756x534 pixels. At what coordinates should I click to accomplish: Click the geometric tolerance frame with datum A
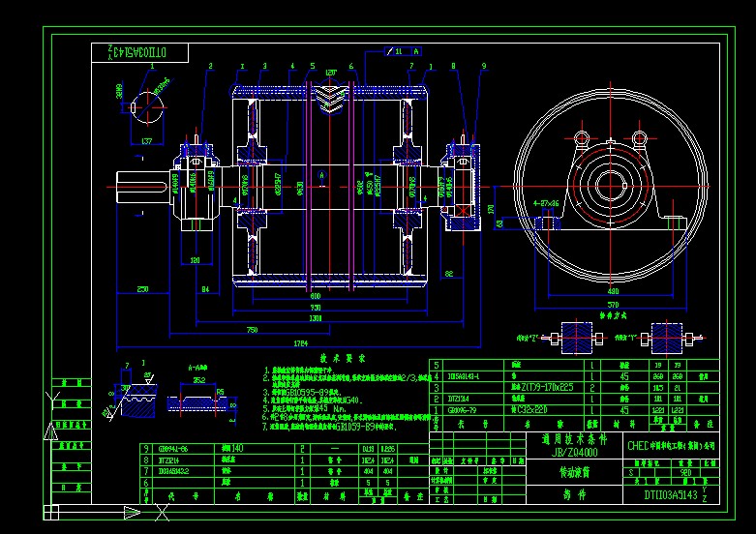pos(402,50)
